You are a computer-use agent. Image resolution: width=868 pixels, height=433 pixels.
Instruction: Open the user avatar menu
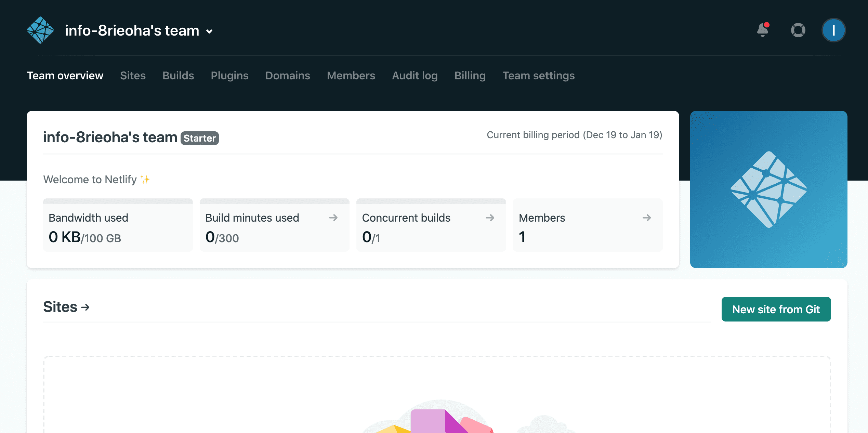(x=833, y=30)
